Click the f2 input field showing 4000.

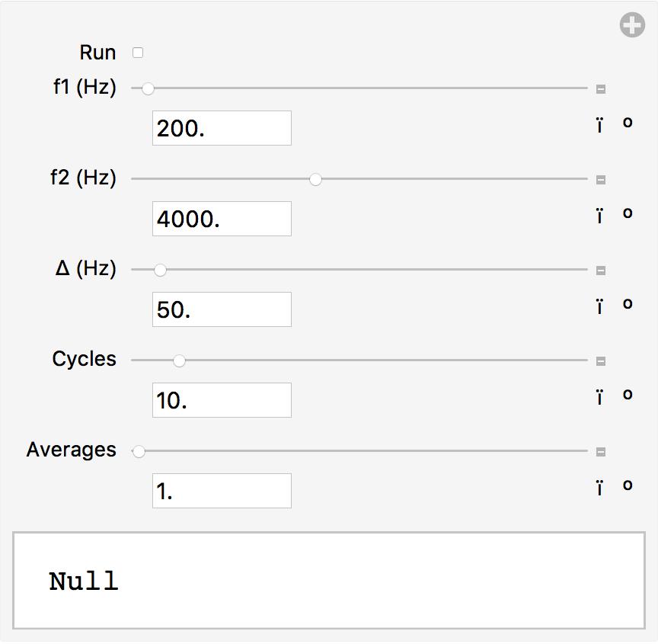[222, 219]
